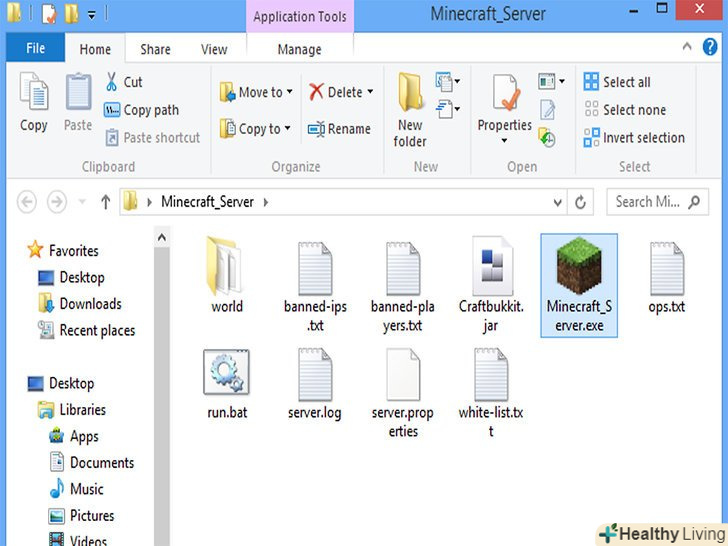Select the server.properties file
The height and width of the screenshot is (546, 728).
point(403,393)
